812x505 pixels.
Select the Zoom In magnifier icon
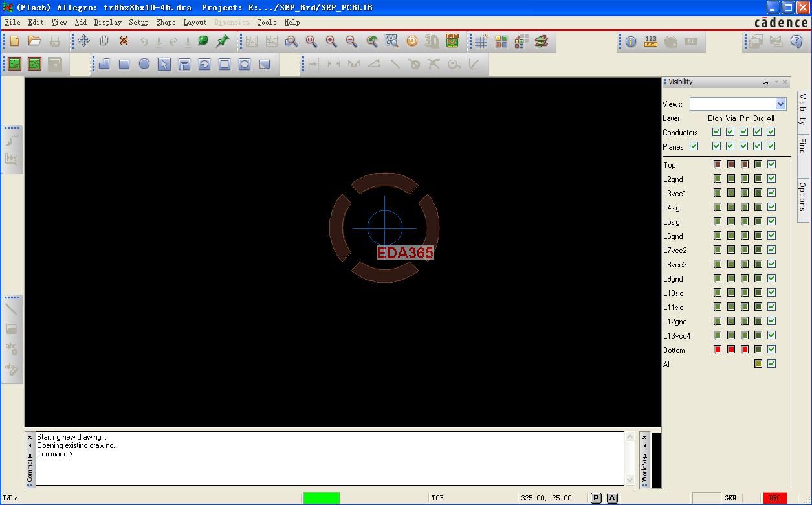point(331,41)
